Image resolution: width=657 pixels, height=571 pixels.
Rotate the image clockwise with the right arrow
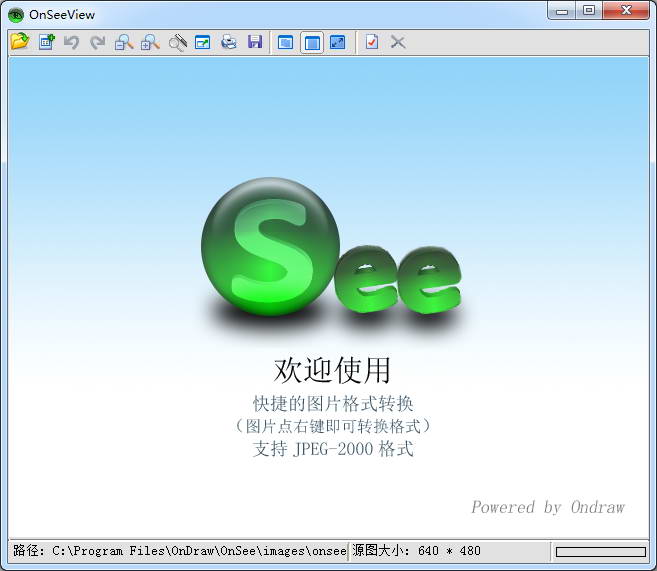[x=98, y=42]
